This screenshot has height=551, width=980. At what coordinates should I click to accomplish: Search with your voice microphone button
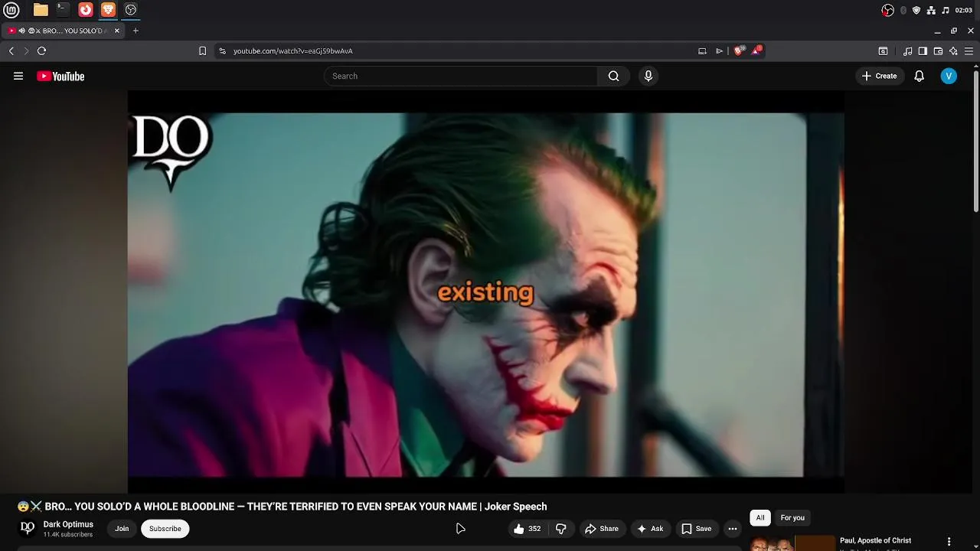point(648,76)
